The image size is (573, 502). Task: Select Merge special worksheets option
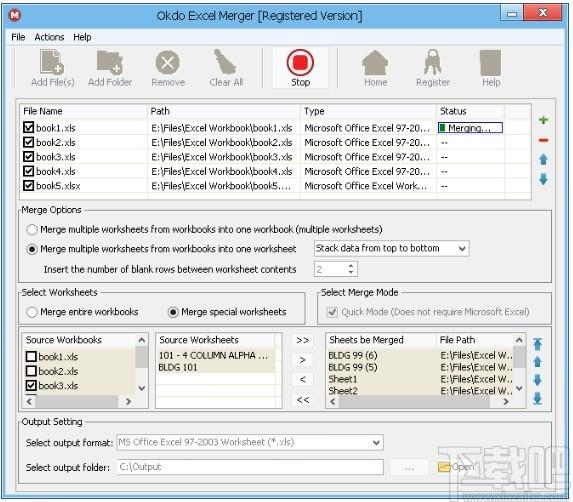[x=173, y=312]
